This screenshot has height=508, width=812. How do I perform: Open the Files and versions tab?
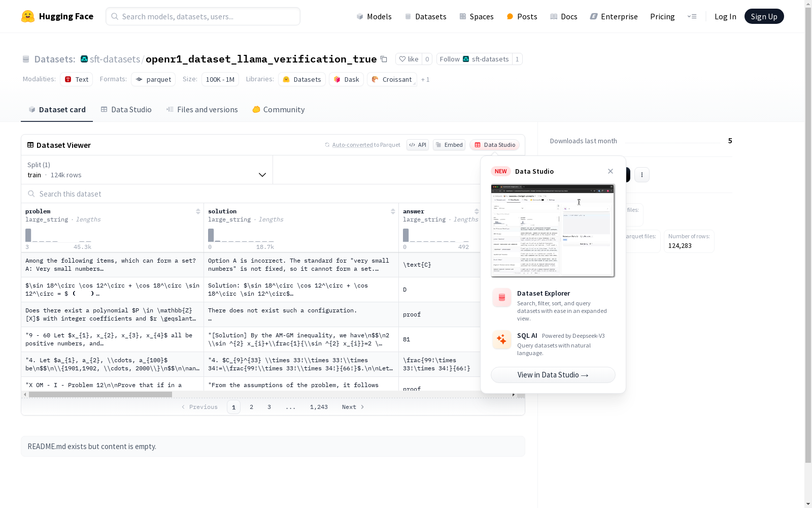[202, 109]
